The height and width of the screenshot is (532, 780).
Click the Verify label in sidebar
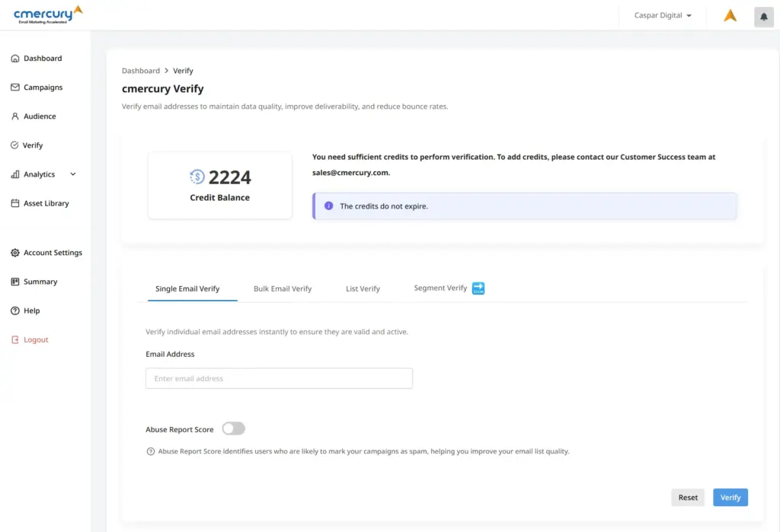pos(33,145)
